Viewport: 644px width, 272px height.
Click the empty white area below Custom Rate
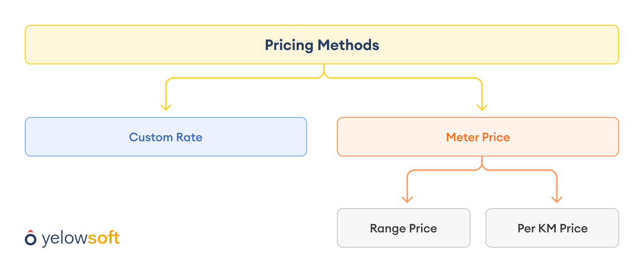(166, 193)
